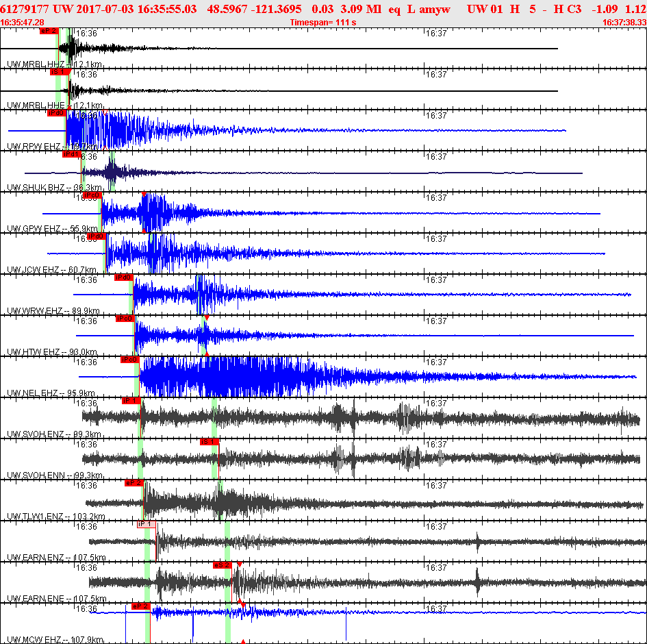Viewport: 647px width, 644px height.
Task: Select the UW TLW1 ENZ 103.2km label
Action: point(56,517)
